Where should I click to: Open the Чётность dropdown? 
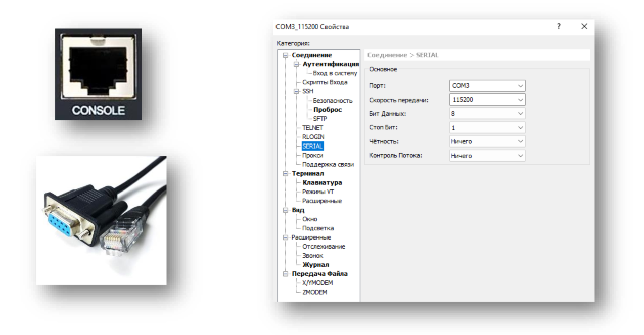487,141
